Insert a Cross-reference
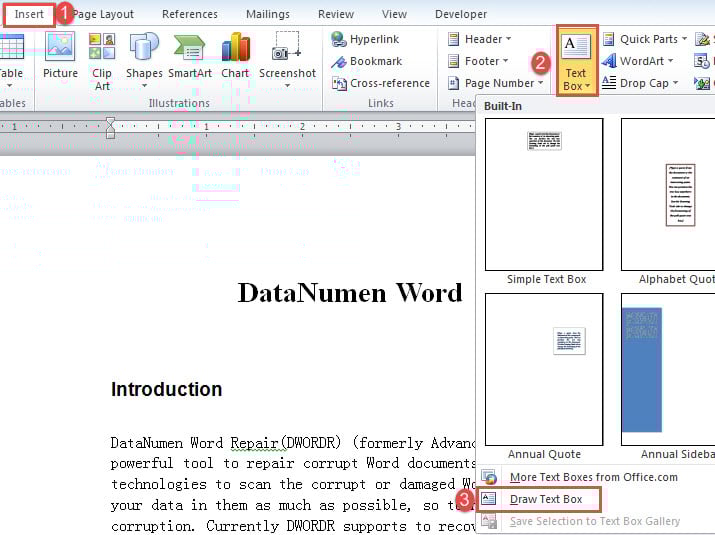 pos(380,83)
